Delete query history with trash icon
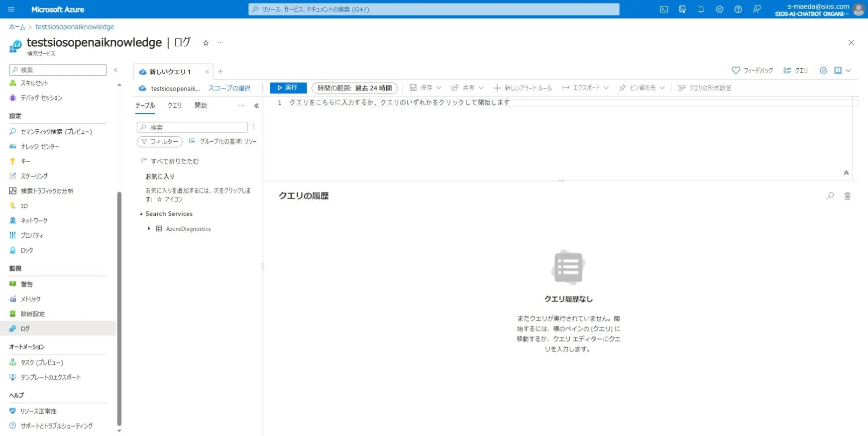 (847, 196)
